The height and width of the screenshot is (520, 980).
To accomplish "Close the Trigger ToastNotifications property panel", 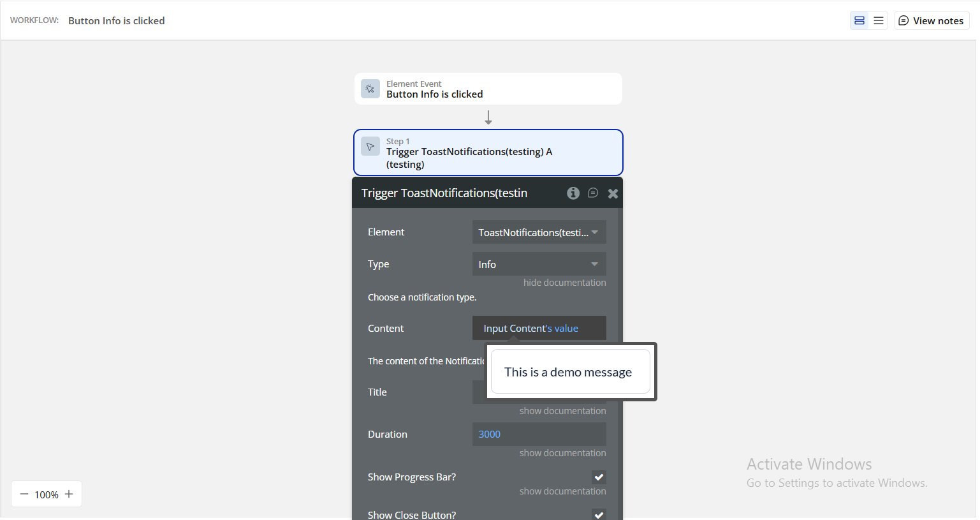I will pyautogui.click(x=613, y=193).
